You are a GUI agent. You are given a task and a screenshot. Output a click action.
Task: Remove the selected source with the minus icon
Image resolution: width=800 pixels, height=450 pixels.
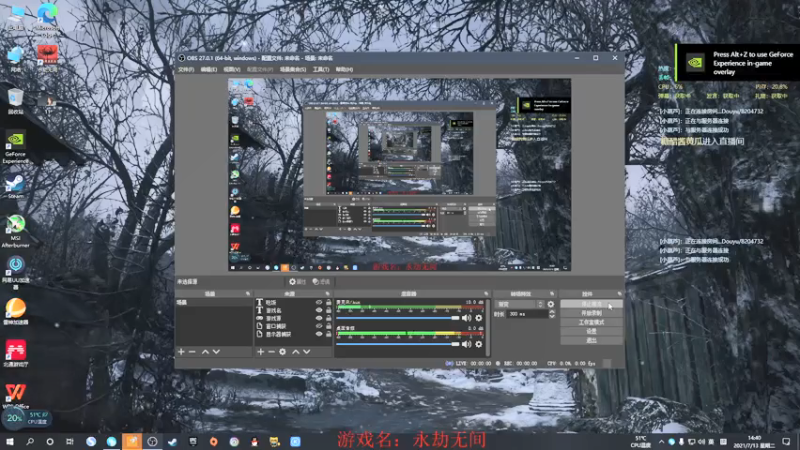pos(271,352)
